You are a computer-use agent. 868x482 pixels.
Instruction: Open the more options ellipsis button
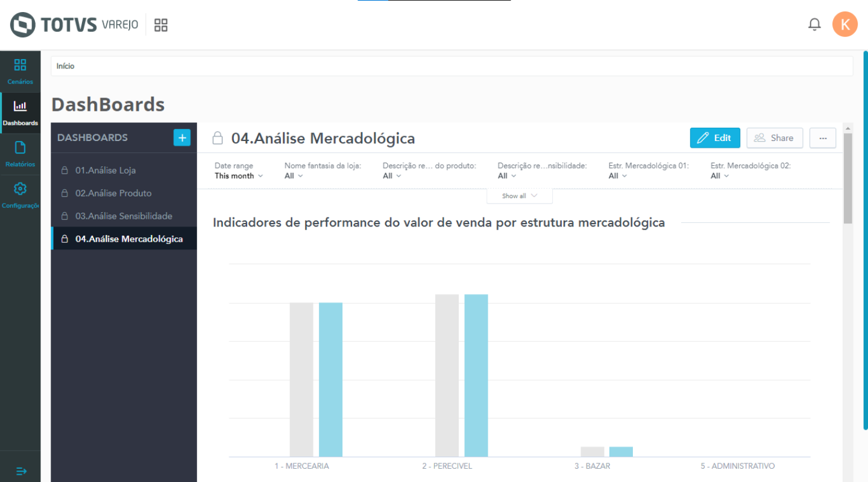[823, 138]
